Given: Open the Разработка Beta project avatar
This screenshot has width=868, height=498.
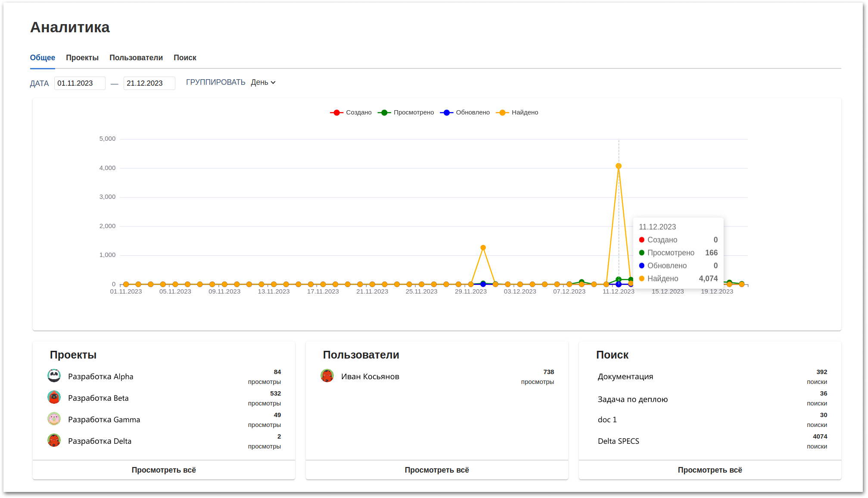Looking at the screenshot, I should click(x=54, y=397).
